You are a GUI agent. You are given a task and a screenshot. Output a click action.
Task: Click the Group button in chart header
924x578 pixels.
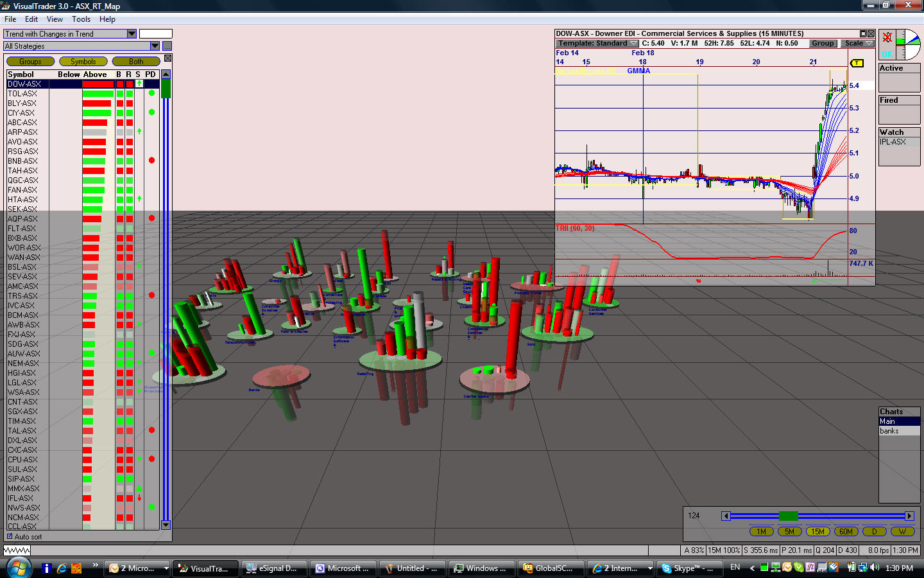pos(823,44)
